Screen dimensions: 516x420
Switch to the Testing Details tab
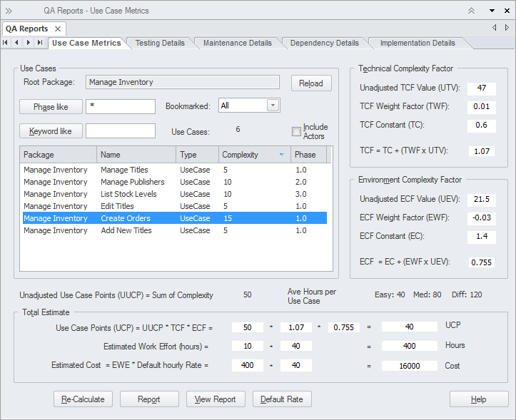point(160,43)
